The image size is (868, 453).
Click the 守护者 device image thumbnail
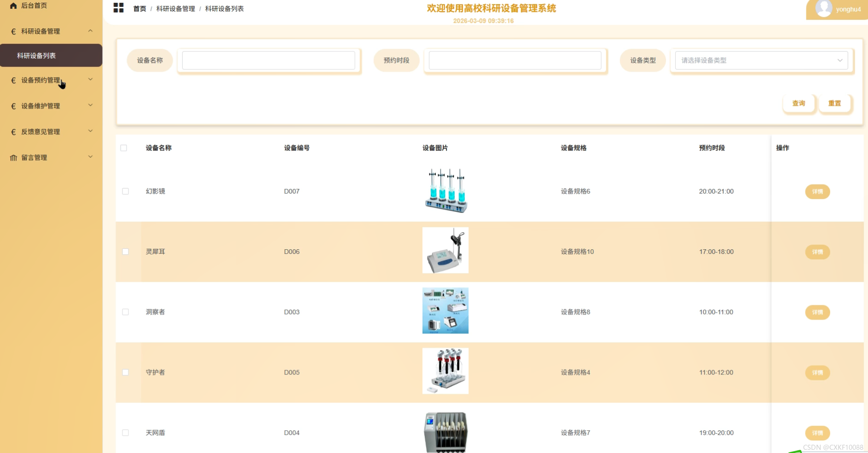446,371
